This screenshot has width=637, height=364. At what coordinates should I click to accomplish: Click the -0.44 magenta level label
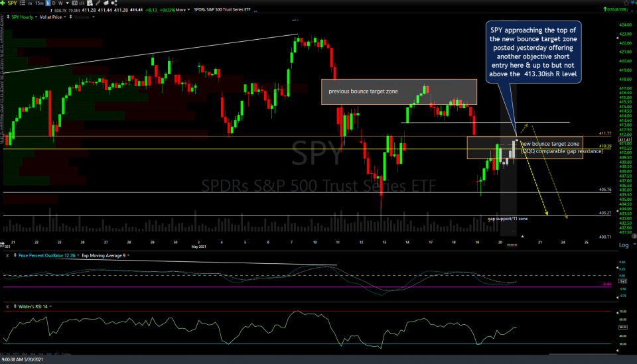coord(606,284)
